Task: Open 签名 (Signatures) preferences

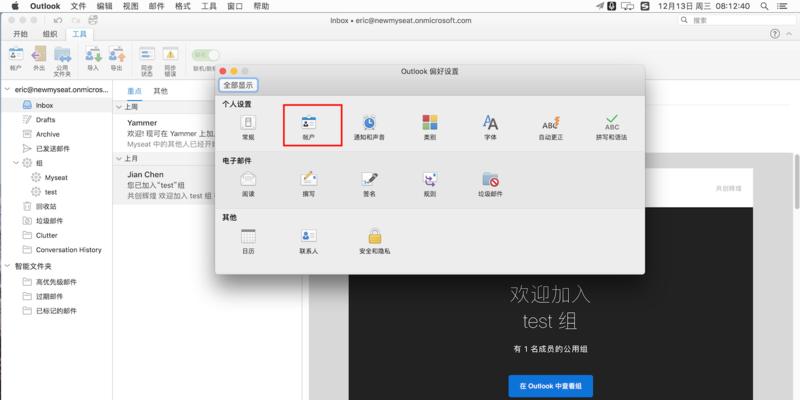Action: pos(369,184)
